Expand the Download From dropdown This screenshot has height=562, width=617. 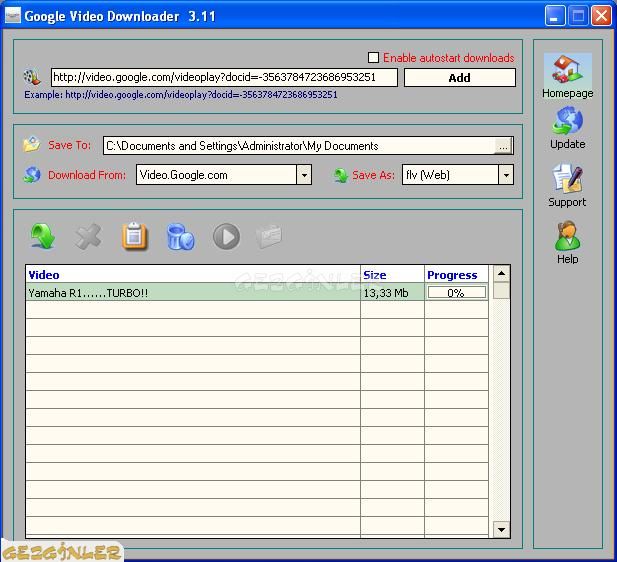point(304,175)
